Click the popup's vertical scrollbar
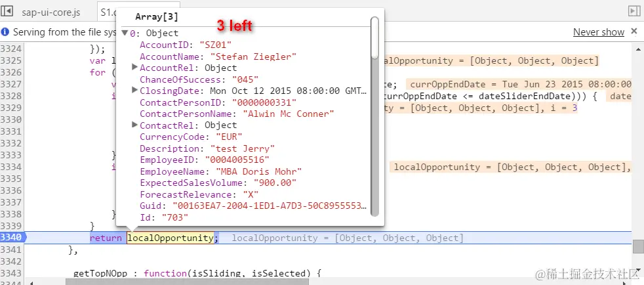The height and width of the screenshot is (285, 644). pyautogui.click(x=374, y=116)
